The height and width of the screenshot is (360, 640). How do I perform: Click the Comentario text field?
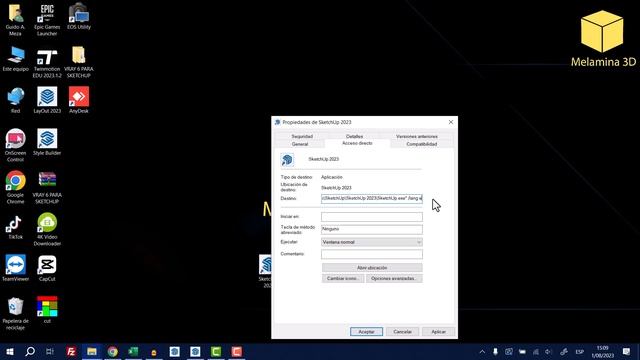point(371,254)
